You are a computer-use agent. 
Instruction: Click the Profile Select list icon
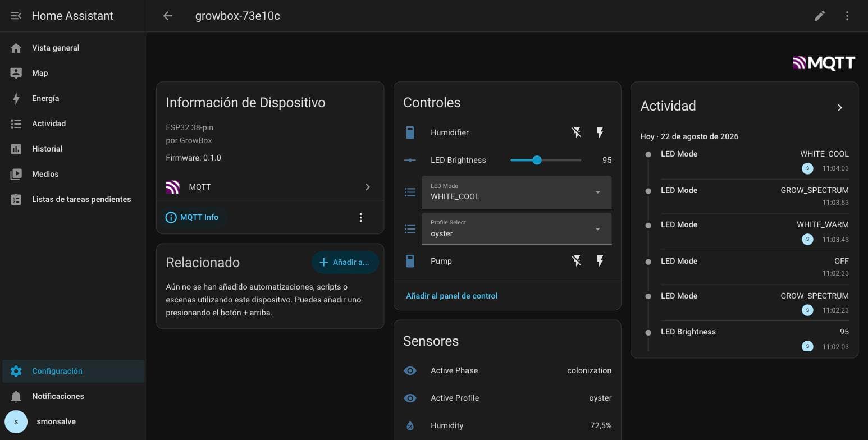coord(410,229)
